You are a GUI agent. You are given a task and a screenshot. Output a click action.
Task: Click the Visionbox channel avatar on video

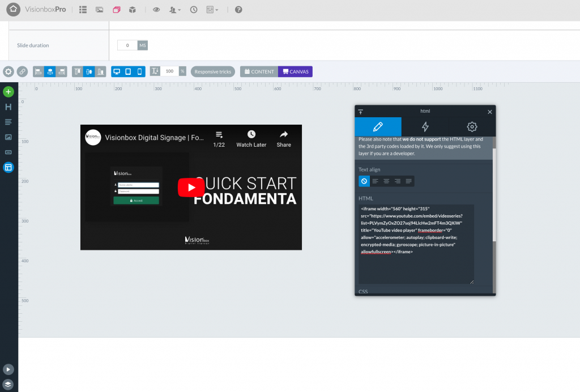(x=93, y=137)
